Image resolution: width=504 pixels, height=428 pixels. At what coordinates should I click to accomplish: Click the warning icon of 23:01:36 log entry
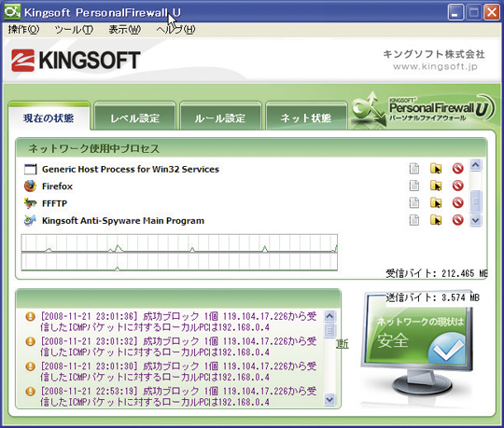click(30, 317)
